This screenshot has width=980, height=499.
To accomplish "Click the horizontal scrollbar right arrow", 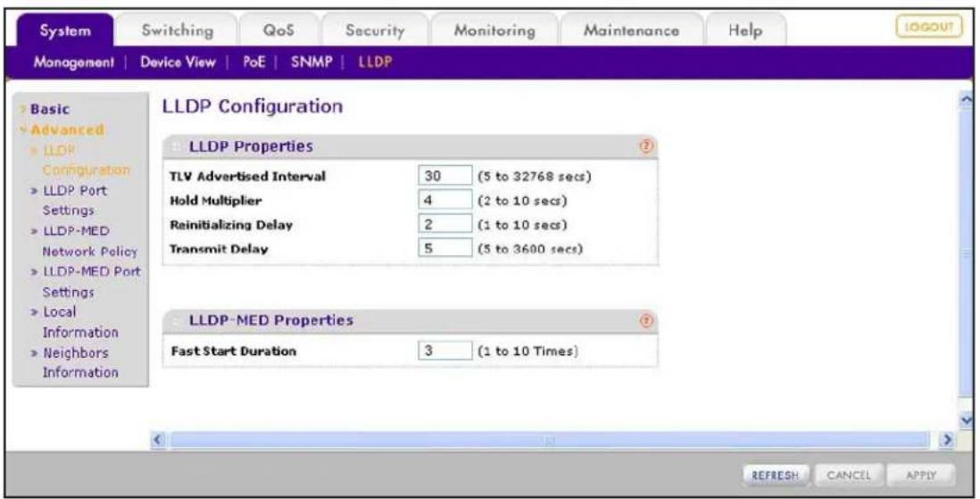I will point(949,440).
